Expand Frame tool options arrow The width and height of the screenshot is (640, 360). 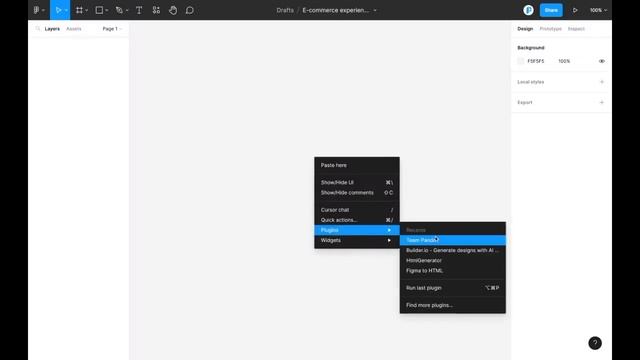[x=87, y=10]
